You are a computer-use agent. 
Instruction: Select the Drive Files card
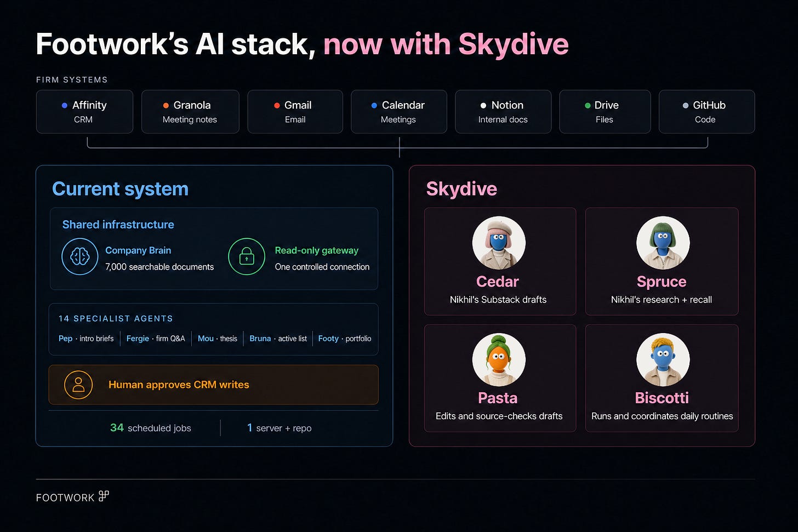pos(605,112)
